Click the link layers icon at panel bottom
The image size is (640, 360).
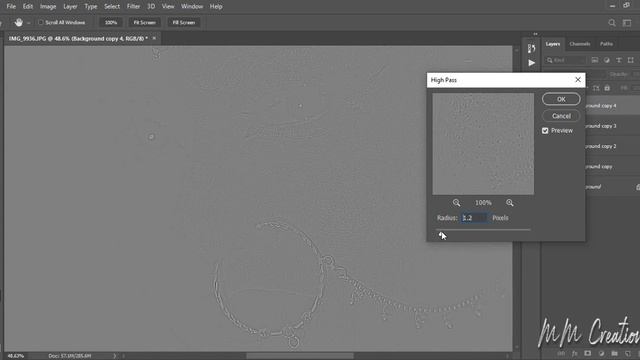(561, 353)
